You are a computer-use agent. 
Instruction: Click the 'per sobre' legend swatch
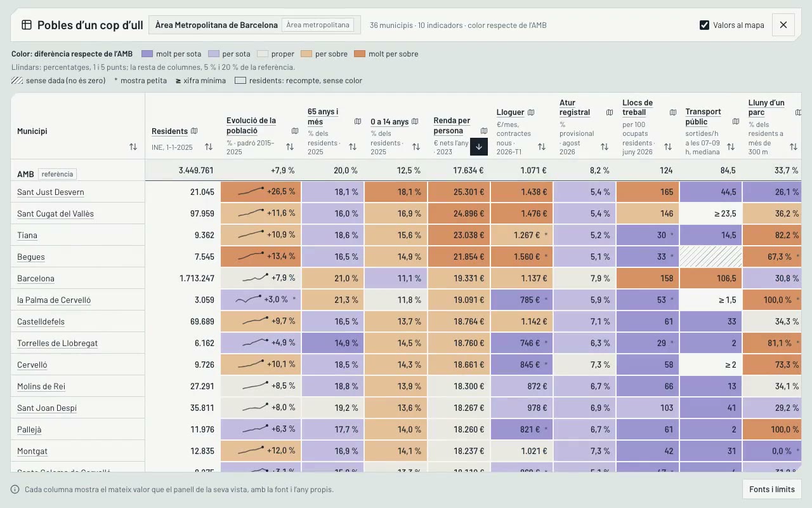(x=306, y=54)
